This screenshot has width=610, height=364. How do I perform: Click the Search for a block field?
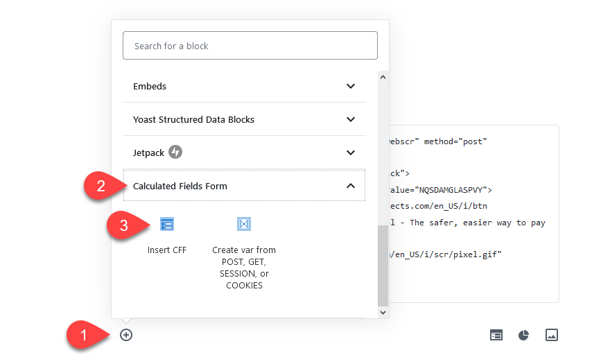tap(250, 46)
